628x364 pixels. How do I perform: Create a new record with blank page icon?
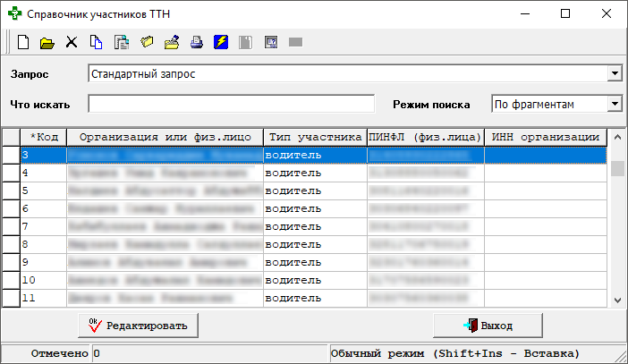pos(23,42)
